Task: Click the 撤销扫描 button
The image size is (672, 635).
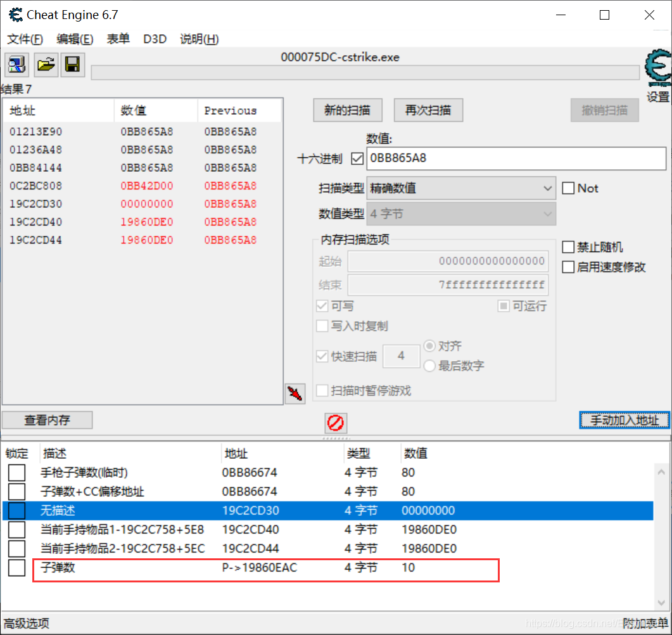Action: tap(604, 110)
